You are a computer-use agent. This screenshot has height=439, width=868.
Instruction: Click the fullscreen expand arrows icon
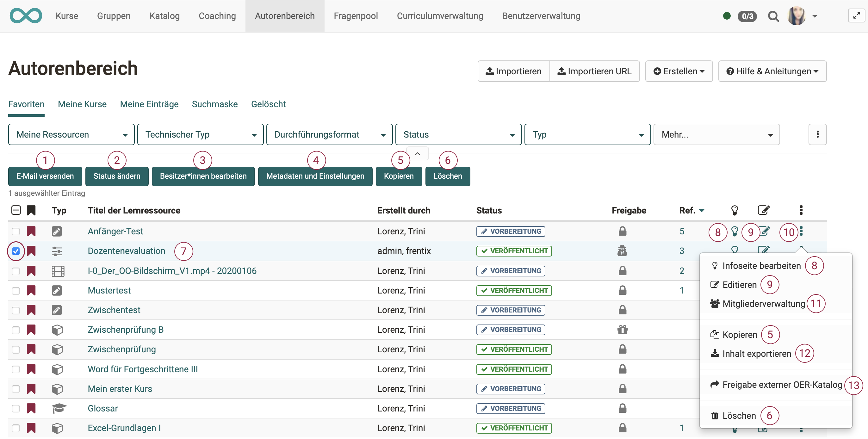click(856, 16)
